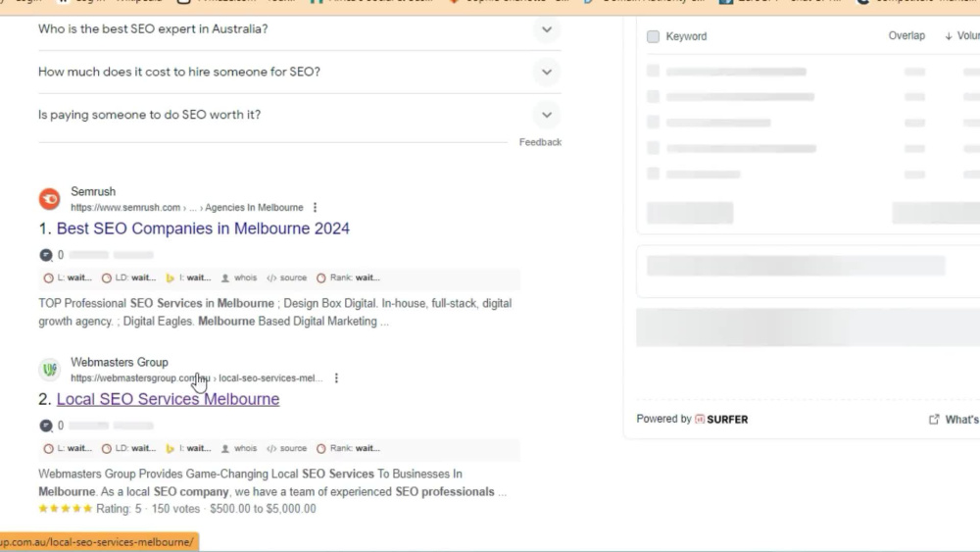Open the "Local SEO Services Melbourne" link
The image size is (980, 552).
tap(168, 399)
